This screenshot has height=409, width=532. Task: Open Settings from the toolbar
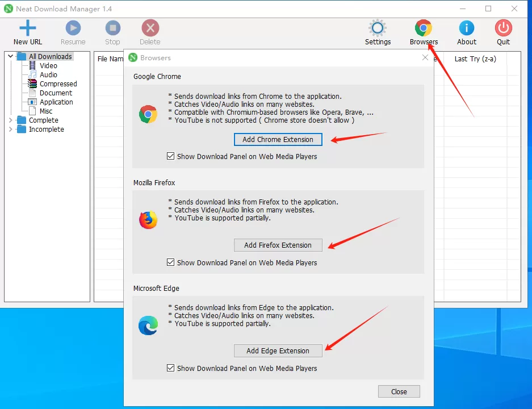pos(378,28)
